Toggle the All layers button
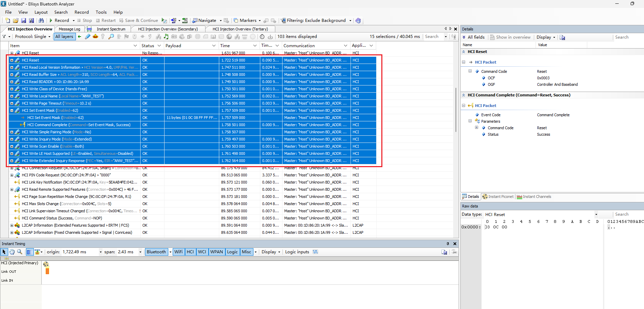644x309 pixels. point(64,37)
